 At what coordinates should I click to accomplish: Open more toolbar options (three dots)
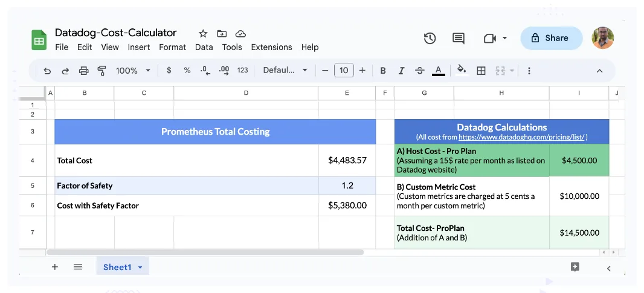coord(529,71)
